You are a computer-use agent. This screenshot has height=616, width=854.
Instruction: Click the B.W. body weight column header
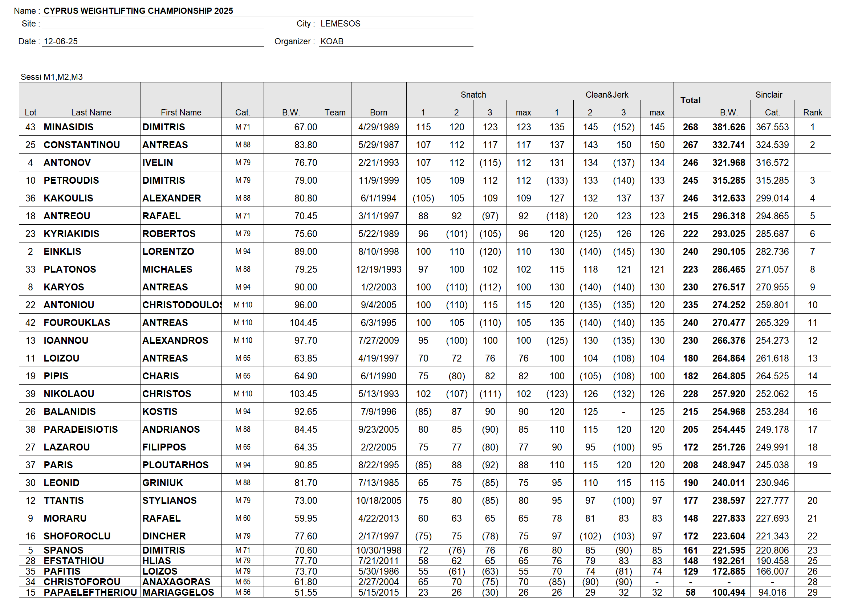291,112
